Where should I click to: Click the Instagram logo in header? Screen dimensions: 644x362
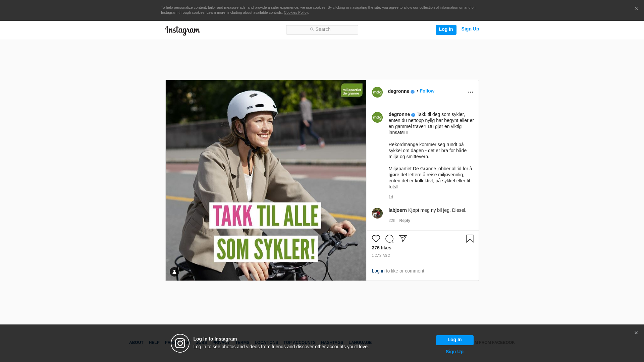point(182,31)
